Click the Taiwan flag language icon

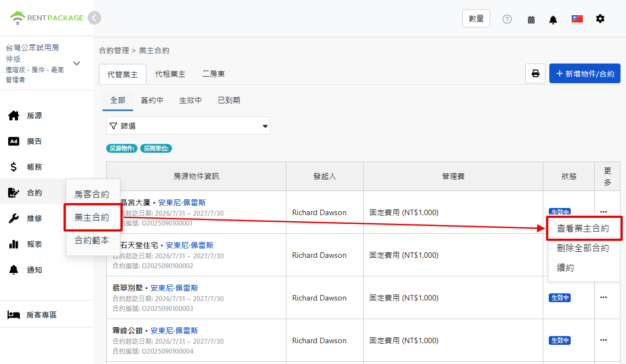[577, 19]
